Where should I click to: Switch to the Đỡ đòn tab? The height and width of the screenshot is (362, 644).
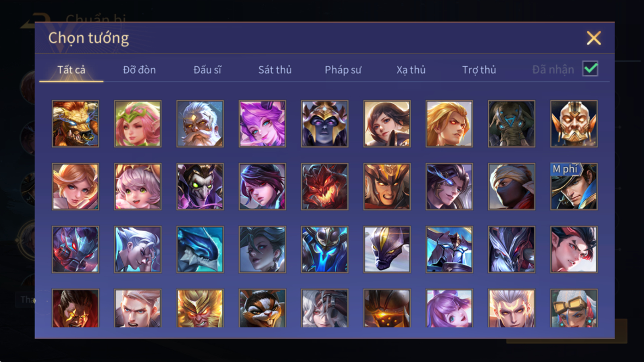tap(139, 70)
